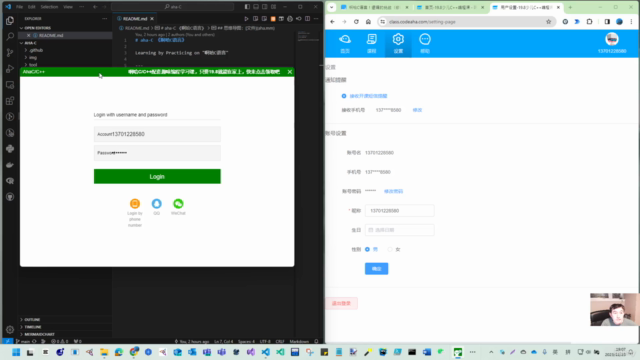Viewport: 640px width, 360px height.
Task: Open the Windows Start button
Action: [x=16, y=352]
